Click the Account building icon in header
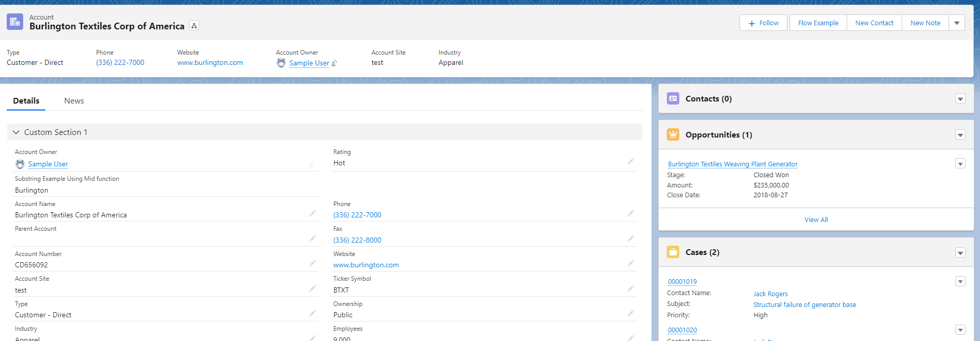The width and height of the screenshot is (980, 341). click(x=15, y=22)
